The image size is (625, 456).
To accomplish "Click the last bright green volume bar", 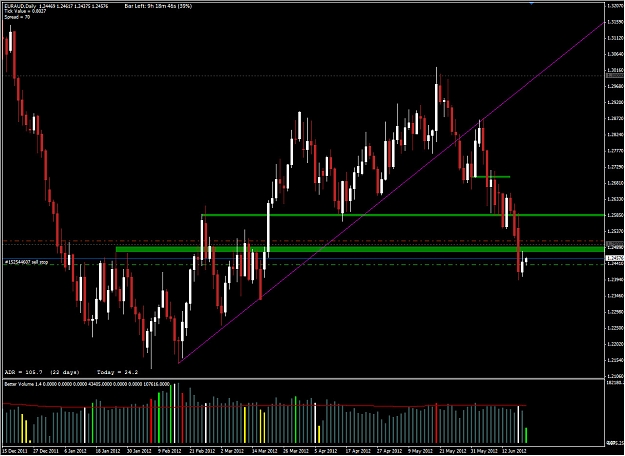I will (526, 435).
